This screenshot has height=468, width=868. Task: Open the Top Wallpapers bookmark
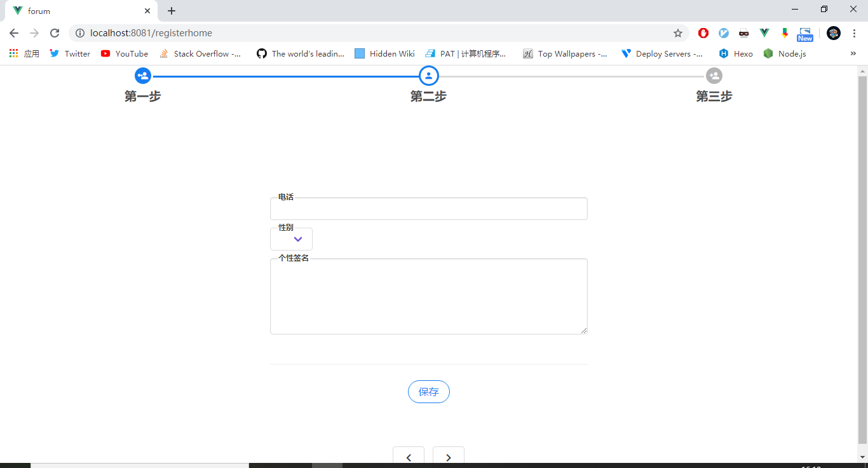pyautogui.click(x=565, y=54)
